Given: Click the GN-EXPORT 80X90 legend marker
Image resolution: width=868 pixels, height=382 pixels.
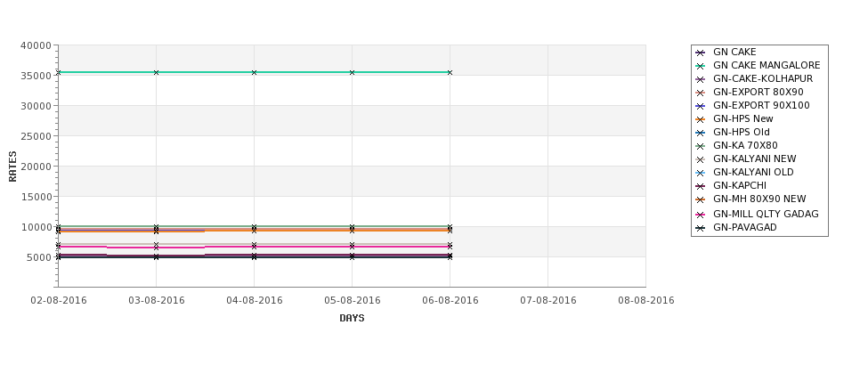Looking at the screenshot, I should tap(701, 93).
